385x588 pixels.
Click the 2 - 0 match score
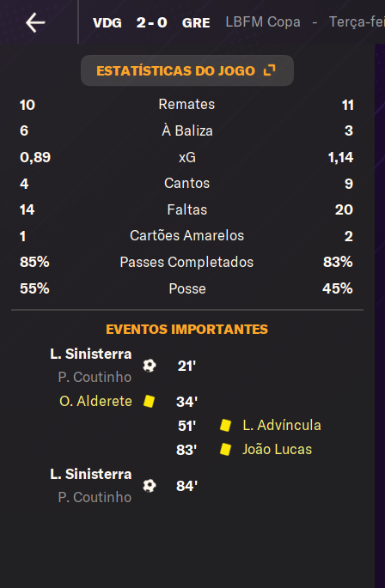pos(152,23)
